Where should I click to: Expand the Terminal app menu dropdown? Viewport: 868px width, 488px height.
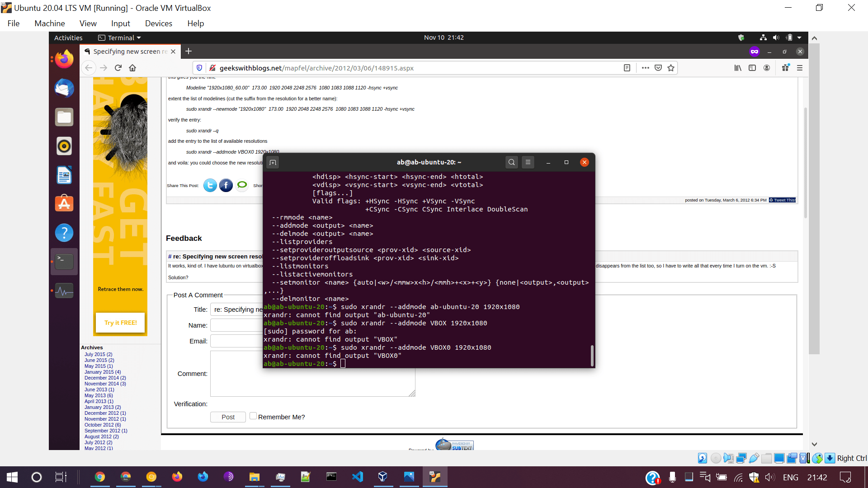(x=139, y=38)
